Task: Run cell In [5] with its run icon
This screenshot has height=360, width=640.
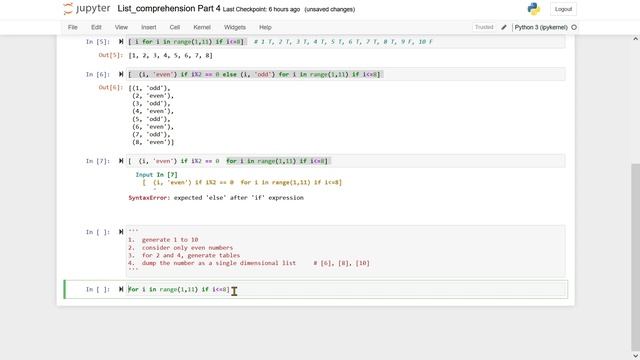Action: [121, 42]
